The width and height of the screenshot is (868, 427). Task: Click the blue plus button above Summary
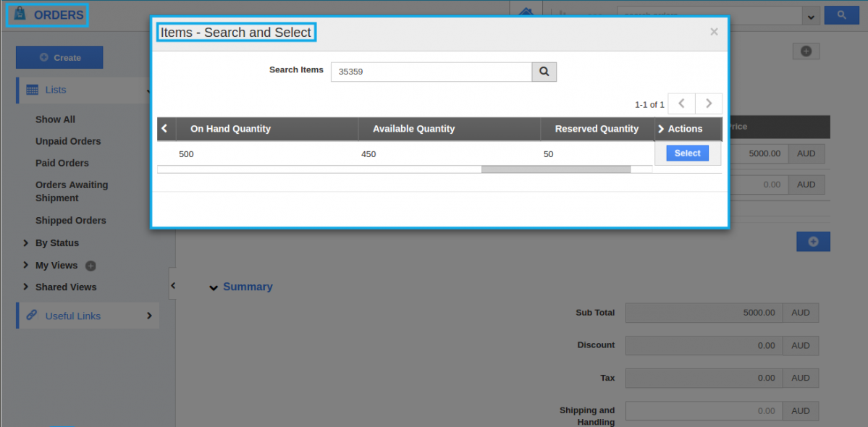point(813,242)
